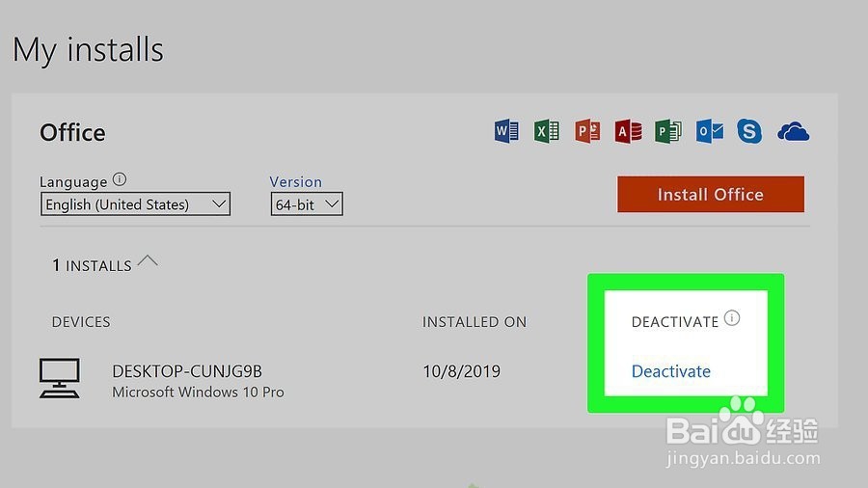
Task: Click the Office section heading
Action: click(72, 133)
